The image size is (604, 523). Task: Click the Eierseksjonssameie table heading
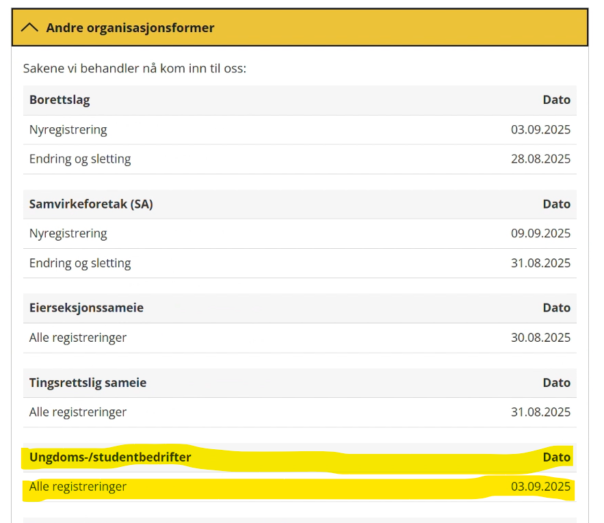coord(86,308)
